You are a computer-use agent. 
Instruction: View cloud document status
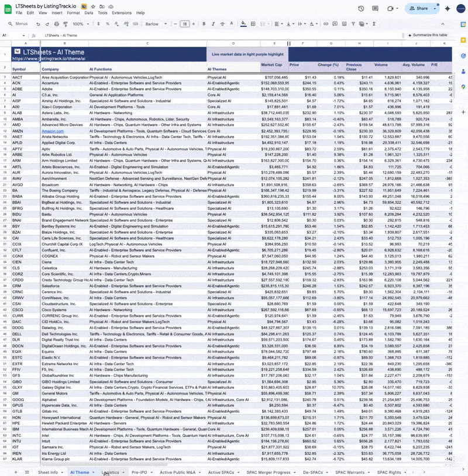pyautogui.click(x=111, y=6)
